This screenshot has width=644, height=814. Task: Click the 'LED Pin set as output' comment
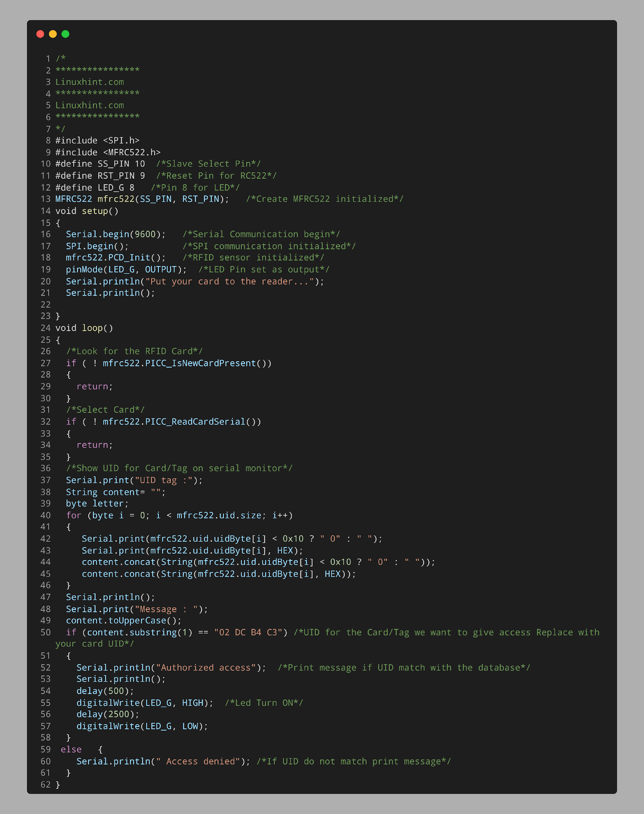click(264, 270)
